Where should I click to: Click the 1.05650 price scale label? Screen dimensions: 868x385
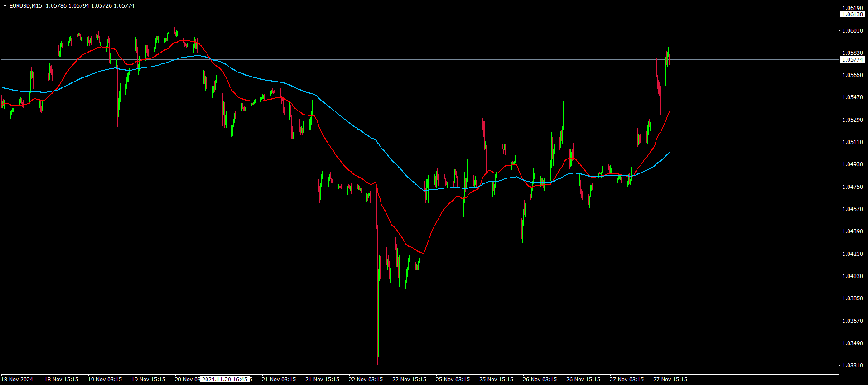pyautogui.click(x=853, y=75)
